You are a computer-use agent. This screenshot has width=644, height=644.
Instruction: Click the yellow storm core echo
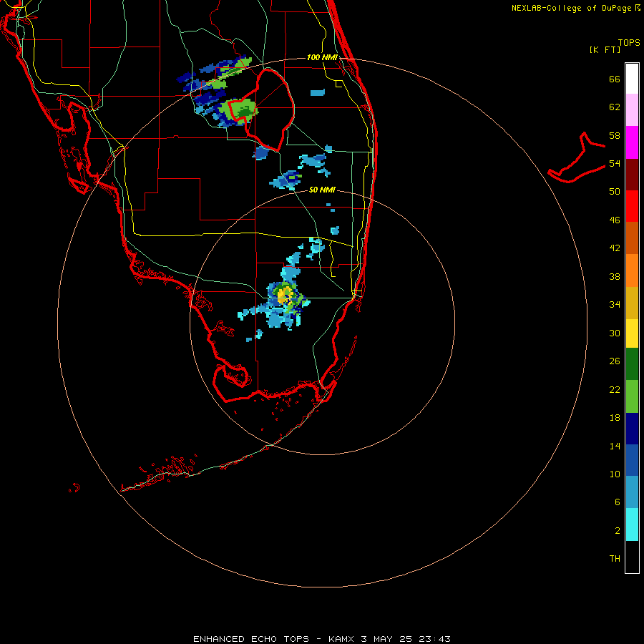[284, 296]
